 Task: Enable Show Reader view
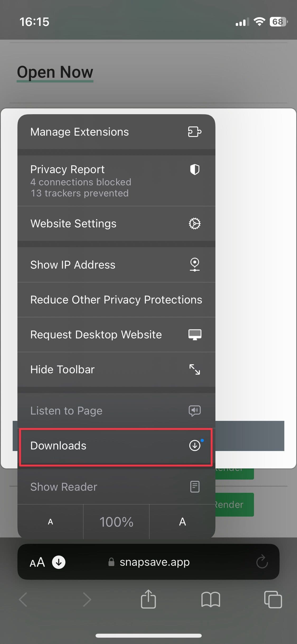[x=116, y=487]
